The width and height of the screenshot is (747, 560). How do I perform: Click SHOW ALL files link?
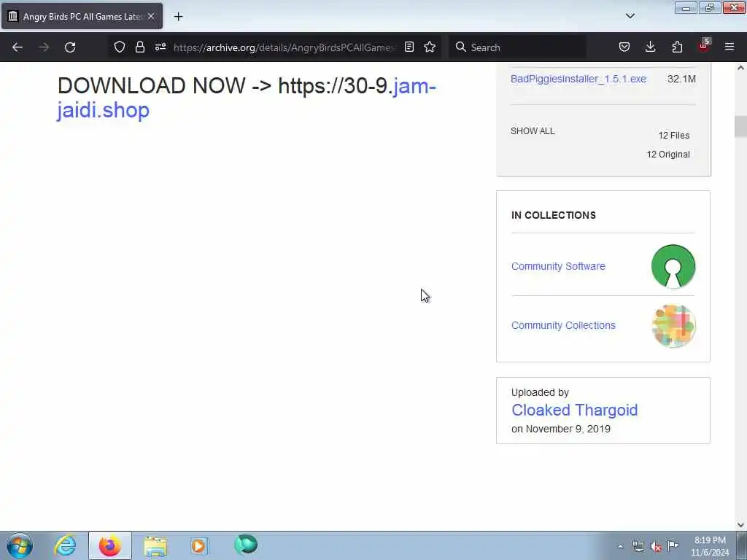533,131
